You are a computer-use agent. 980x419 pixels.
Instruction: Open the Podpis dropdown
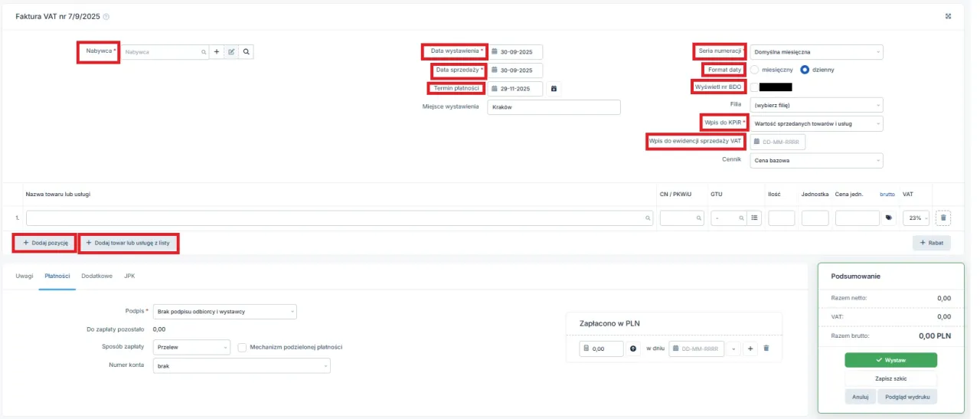225,312
